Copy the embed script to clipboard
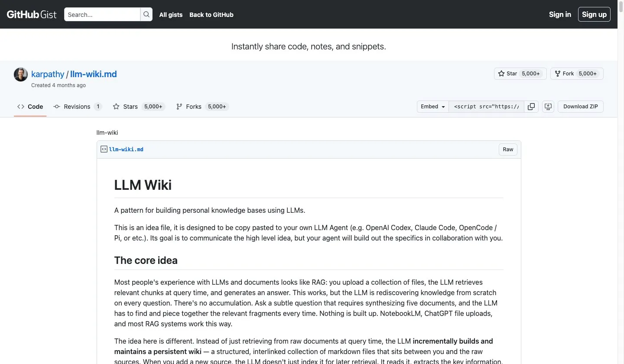Screen dimensions: 624x364 pos(531,107)
